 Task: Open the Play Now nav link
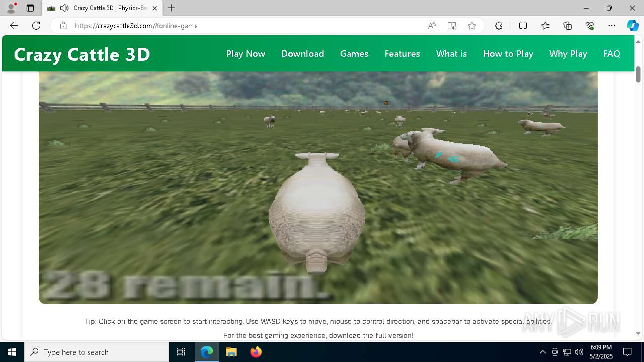click(x=246, y=54)
